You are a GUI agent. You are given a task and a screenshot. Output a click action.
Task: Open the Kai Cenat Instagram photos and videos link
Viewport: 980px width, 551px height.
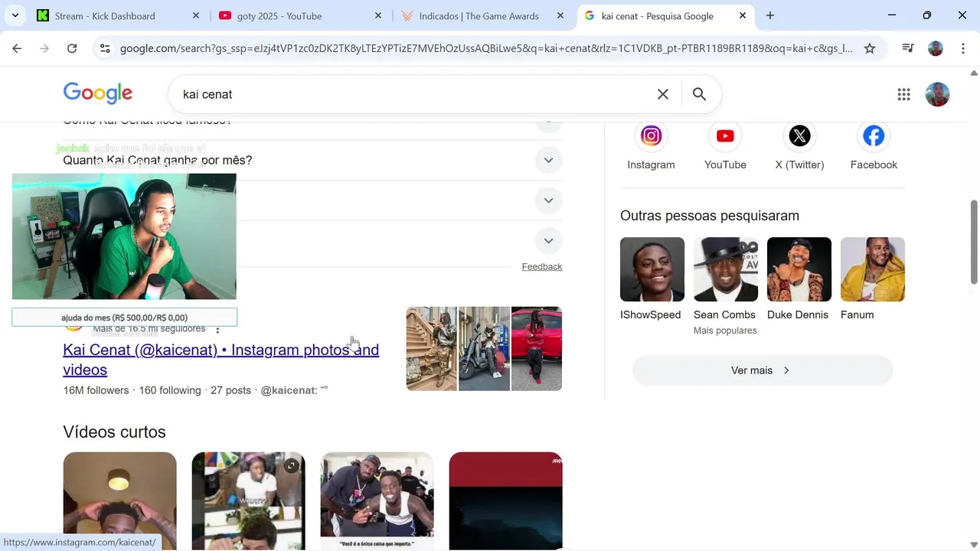pyautogui.click(x=221, y=360)
